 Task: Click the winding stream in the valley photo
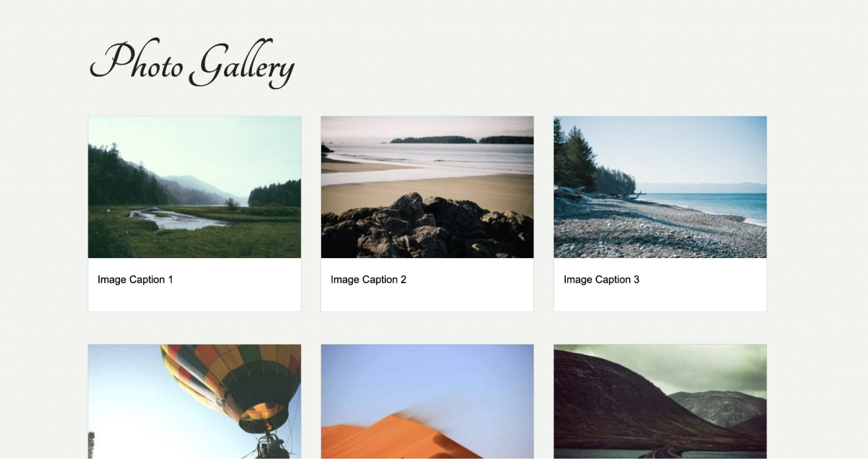(175, 219)
